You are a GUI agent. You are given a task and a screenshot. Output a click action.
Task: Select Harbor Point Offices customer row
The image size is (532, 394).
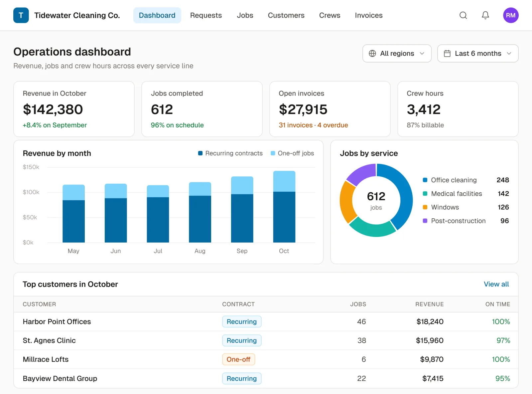[x=266, y=322]
